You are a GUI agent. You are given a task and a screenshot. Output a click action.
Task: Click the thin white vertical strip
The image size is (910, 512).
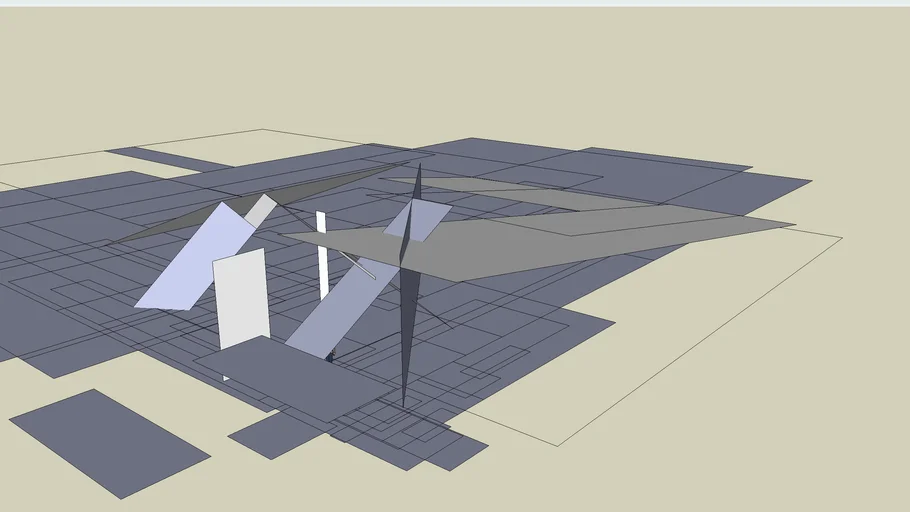[322, 254]
